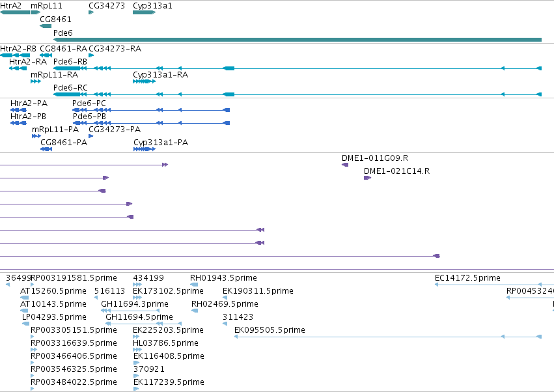This screenshot has width=554, height=392.
Task: Click the AT10143.5prime EST label
Action: [x=53, y=304]
